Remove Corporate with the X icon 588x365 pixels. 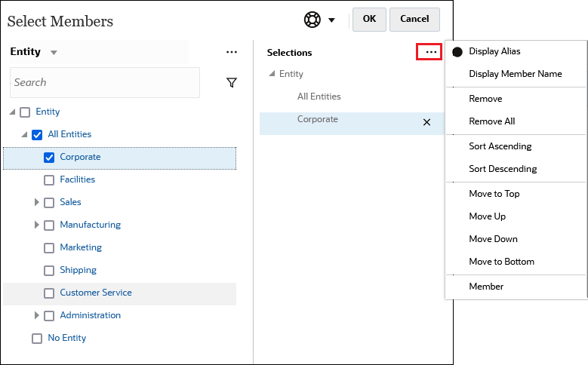point(426,122)
